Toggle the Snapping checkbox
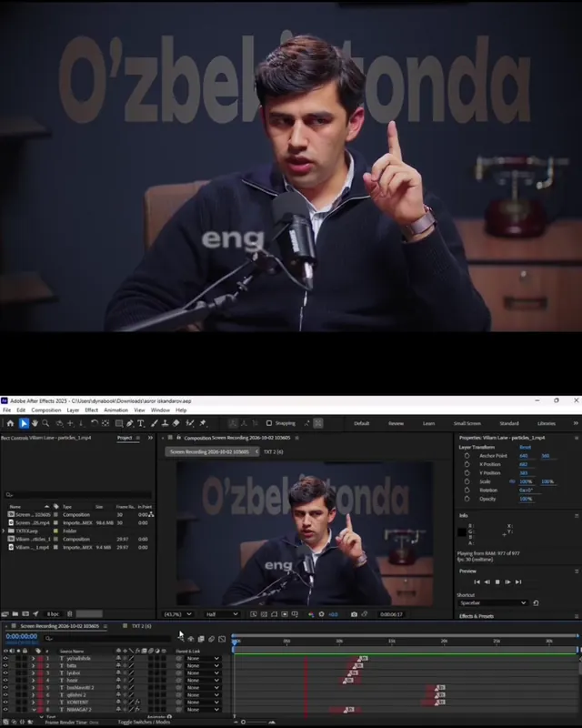This screenshot has width=582, height=728. point(269,423)
